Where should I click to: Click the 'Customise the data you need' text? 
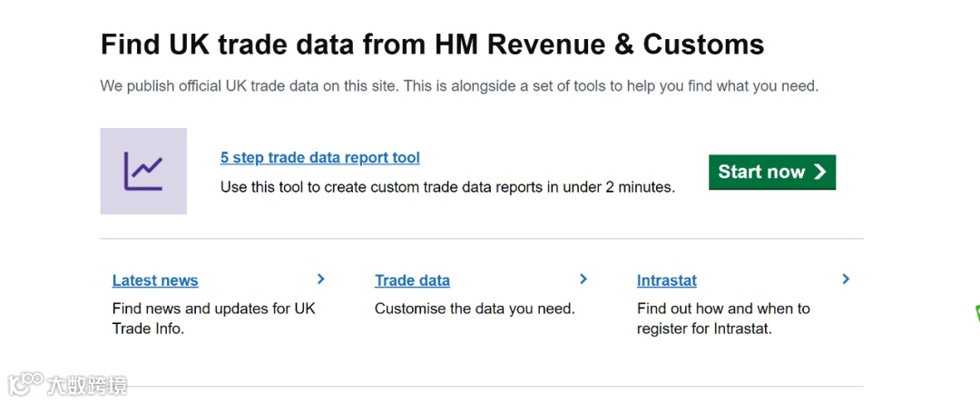(475, 309)
